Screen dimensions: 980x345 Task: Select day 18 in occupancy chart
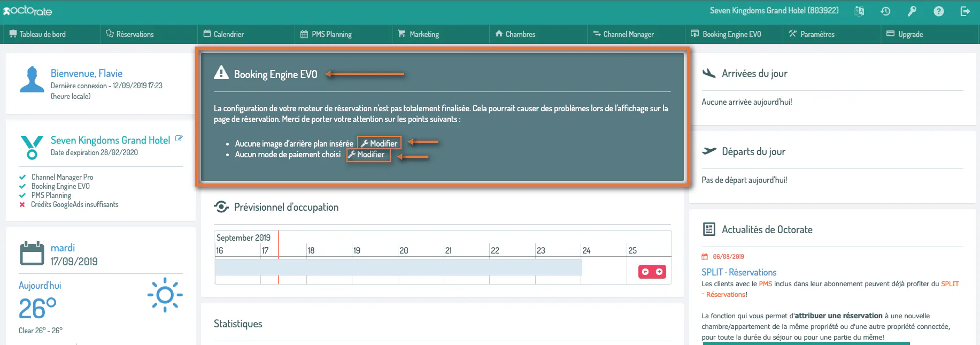(x=311, y=250)
